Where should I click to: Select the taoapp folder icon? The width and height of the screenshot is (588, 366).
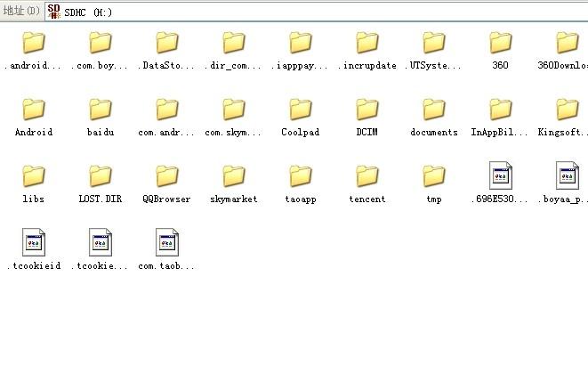(301, 176)
